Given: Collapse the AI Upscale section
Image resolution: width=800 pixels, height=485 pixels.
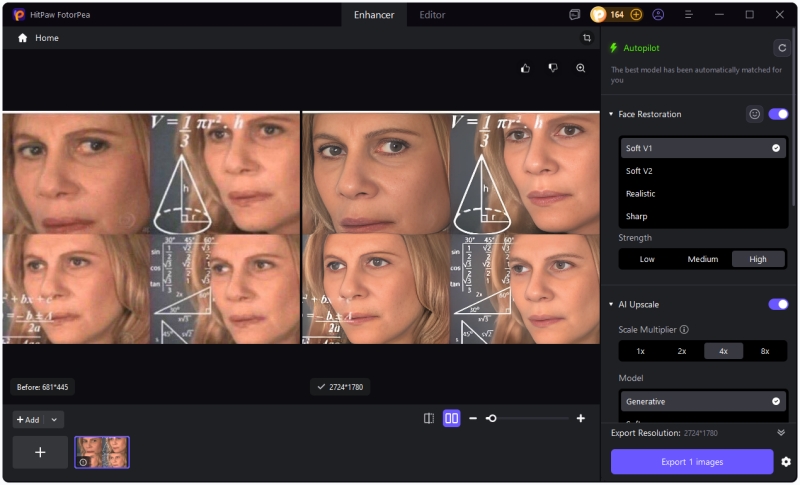Looking at the screenshot, I should tap(611, 304).
